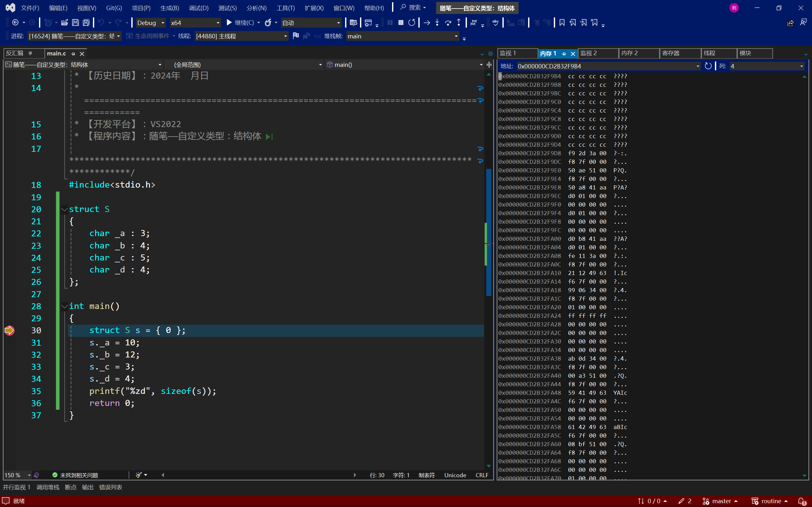Switch to the 寄存器 tab
This screenshot has height=507, width=812.
click(x=671, y=53)
